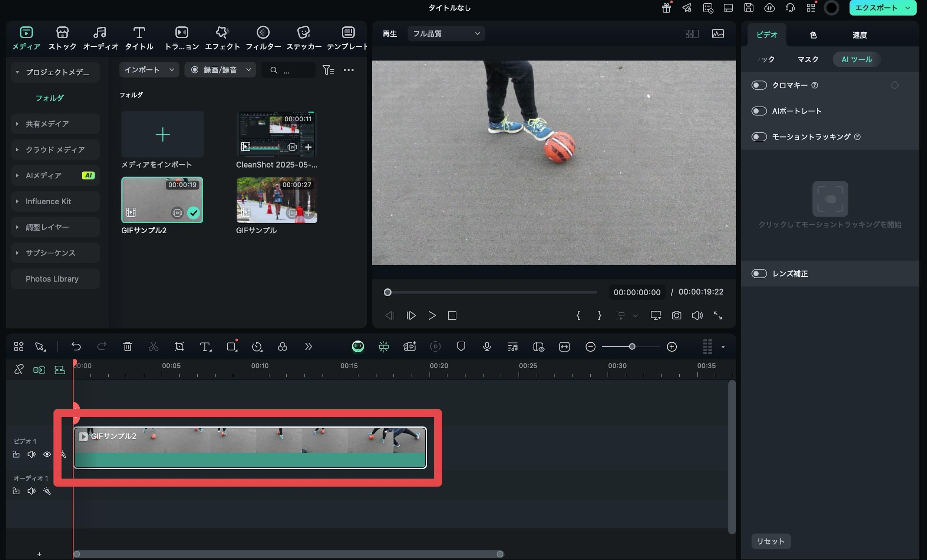Expand the 調整レイヤー section

pyautogui.click(x=17, y=227)
